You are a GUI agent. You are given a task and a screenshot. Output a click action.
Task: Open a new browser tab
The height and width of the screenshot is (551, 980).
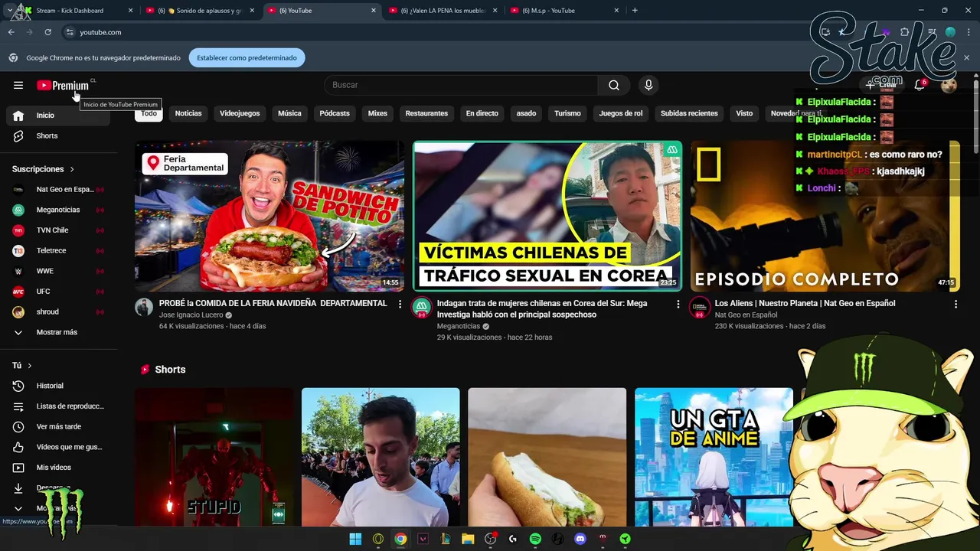[x=635, y=11]
